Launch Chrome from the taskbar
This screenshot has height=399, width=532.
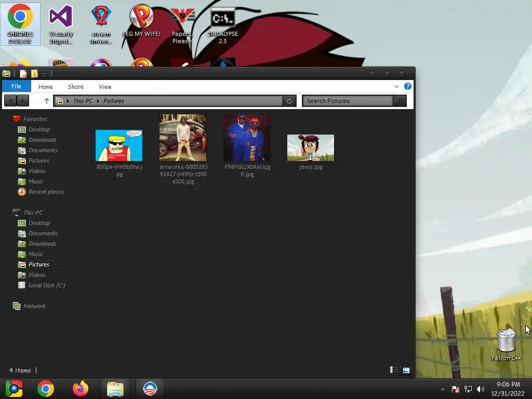pyautogui.click(x=46, y=389)
